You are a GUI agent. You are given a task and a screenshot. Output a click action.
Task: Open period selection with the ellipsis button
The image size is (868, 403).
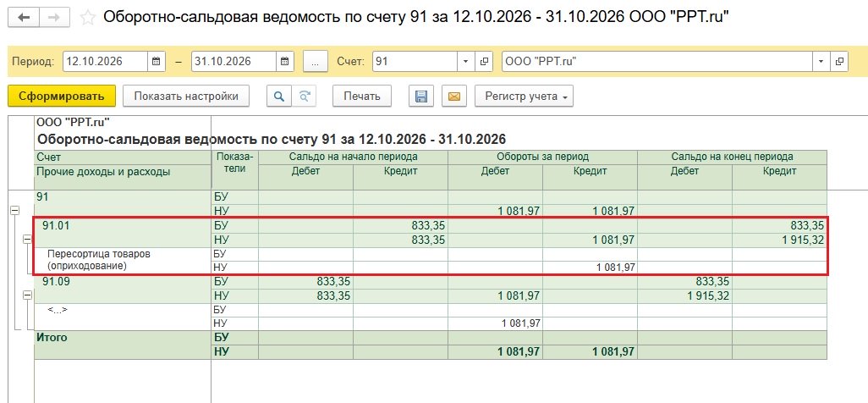316,62
